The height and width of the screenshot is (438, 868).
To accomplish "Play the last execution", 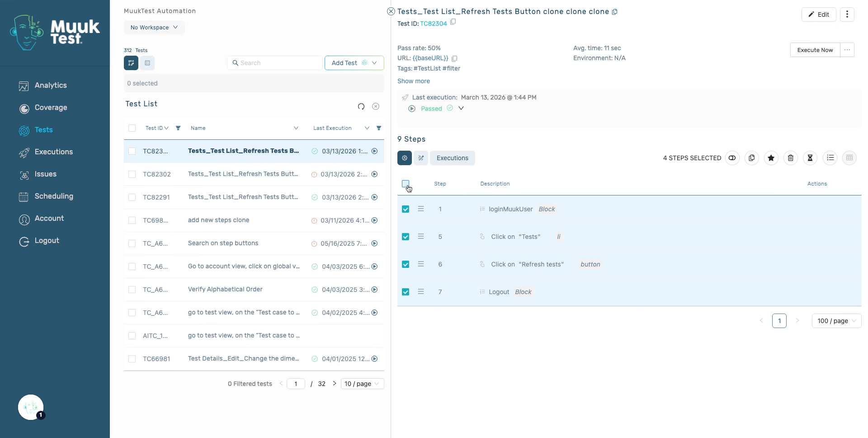I will pos(412,109).
